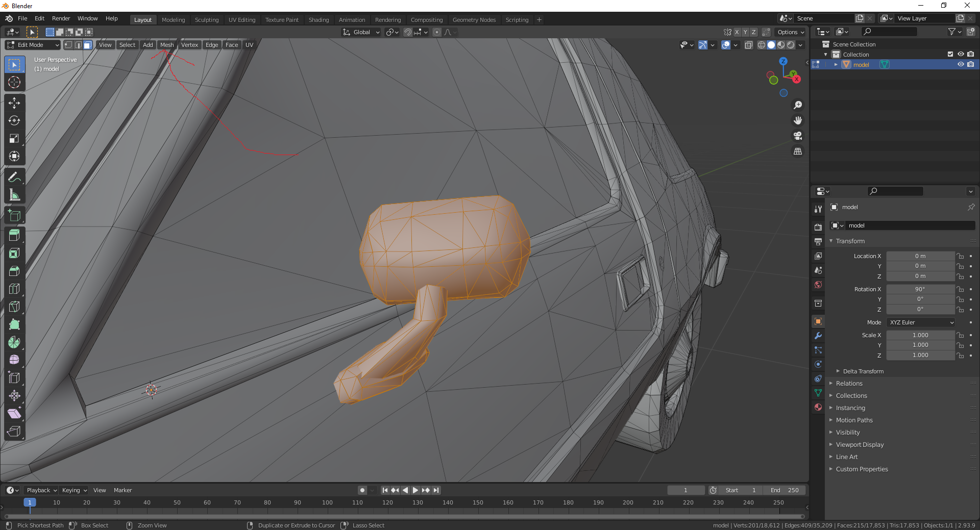Choose the Annotate pencil tool
Viewport: 980px width, 530px height.
[x=14, y=178]
